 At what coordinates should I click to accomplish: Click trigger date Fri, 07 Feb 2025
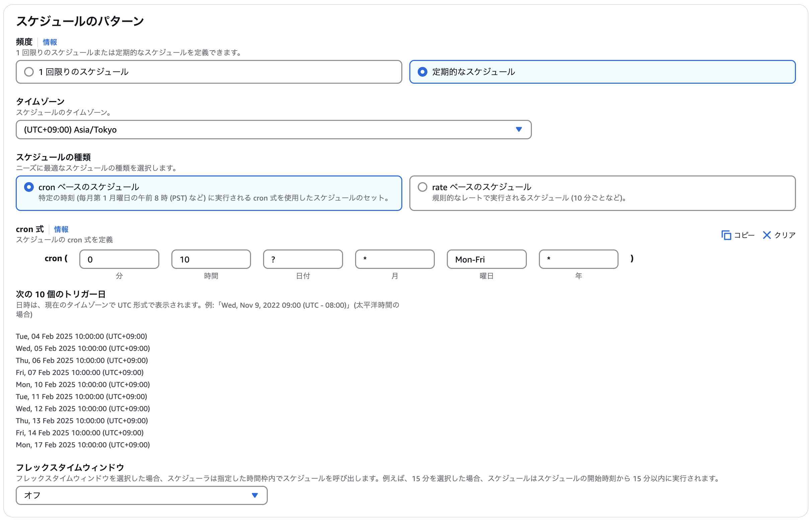pos(80,372)
